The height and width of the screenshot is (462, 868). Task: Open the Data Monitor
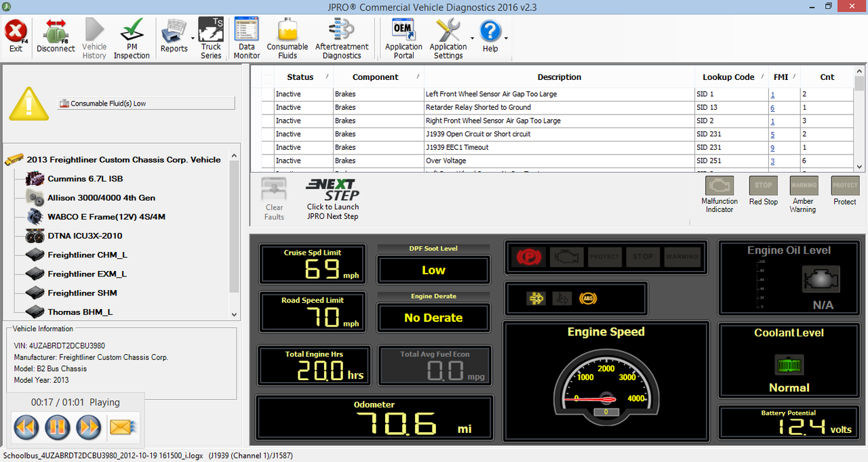point(247,39)
